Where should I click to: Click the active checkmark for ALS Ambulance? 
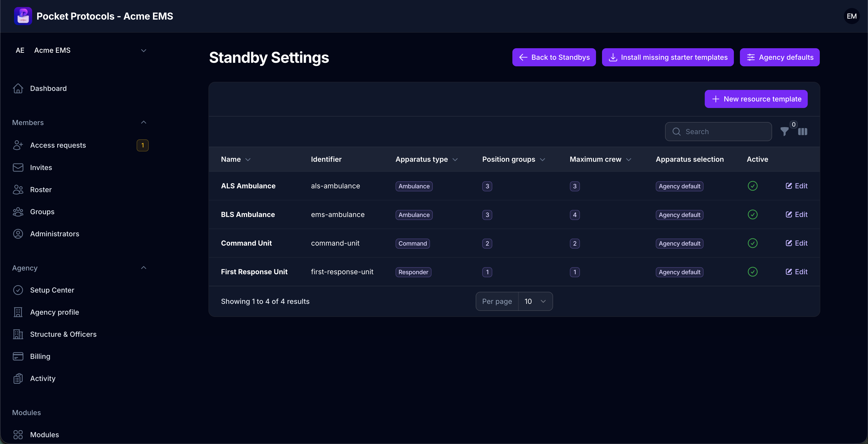tap(752, 186)
